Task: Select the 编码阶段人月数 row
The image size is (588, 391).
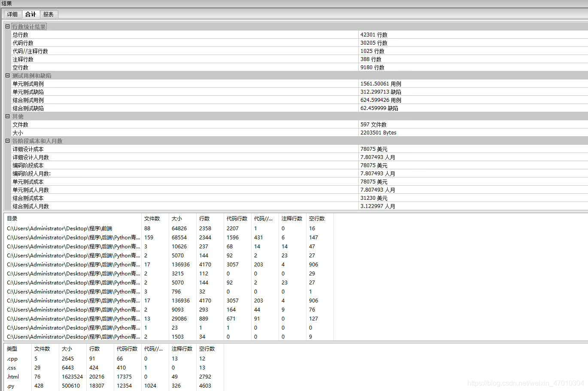Action: [x=299, y=174]
